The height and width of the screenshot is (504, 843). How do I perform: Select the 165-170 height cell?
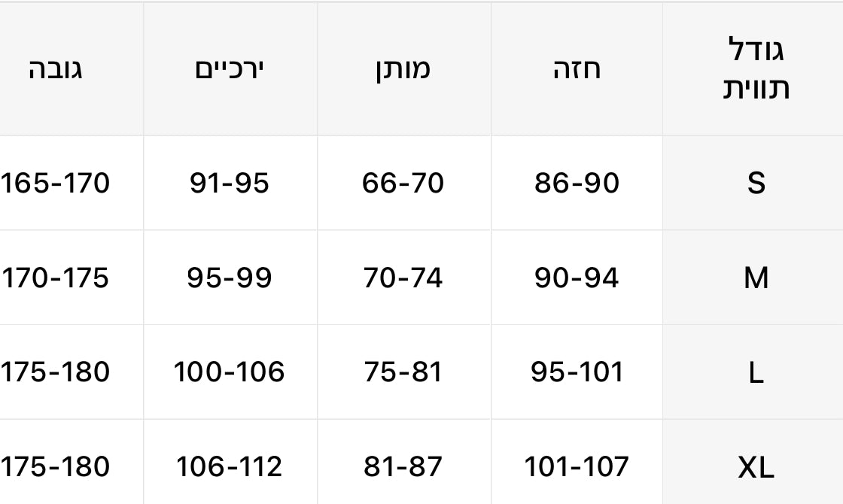coord(56,184)
